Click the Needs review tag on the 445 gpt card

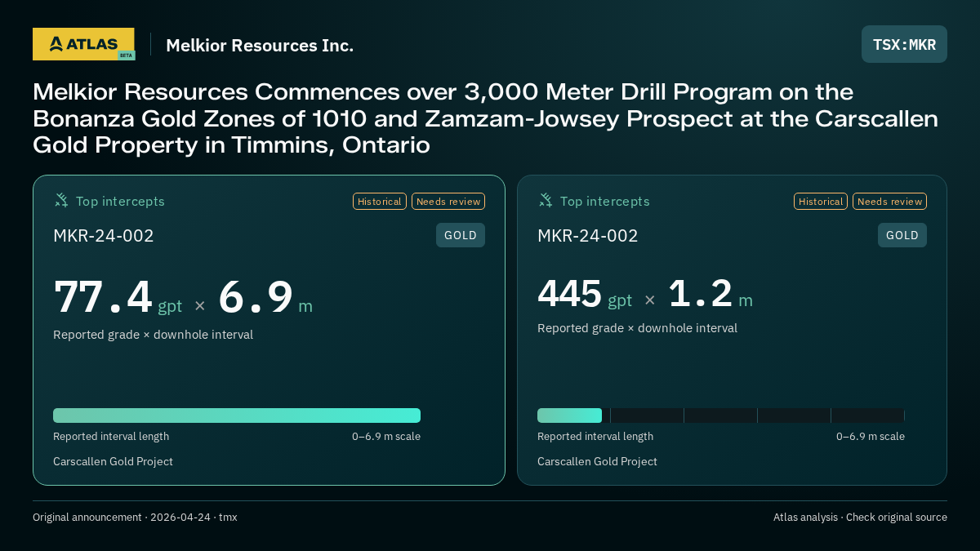click(889, 202)
